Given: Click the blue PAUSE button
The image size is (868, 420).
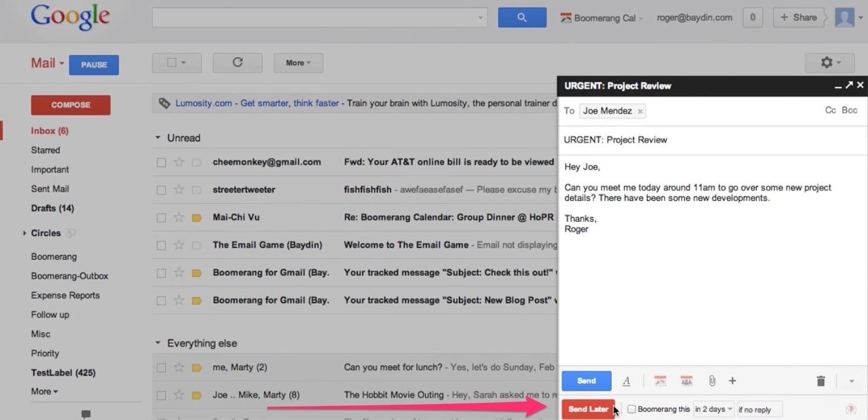Looking at the screenshot, I should 94,64.
